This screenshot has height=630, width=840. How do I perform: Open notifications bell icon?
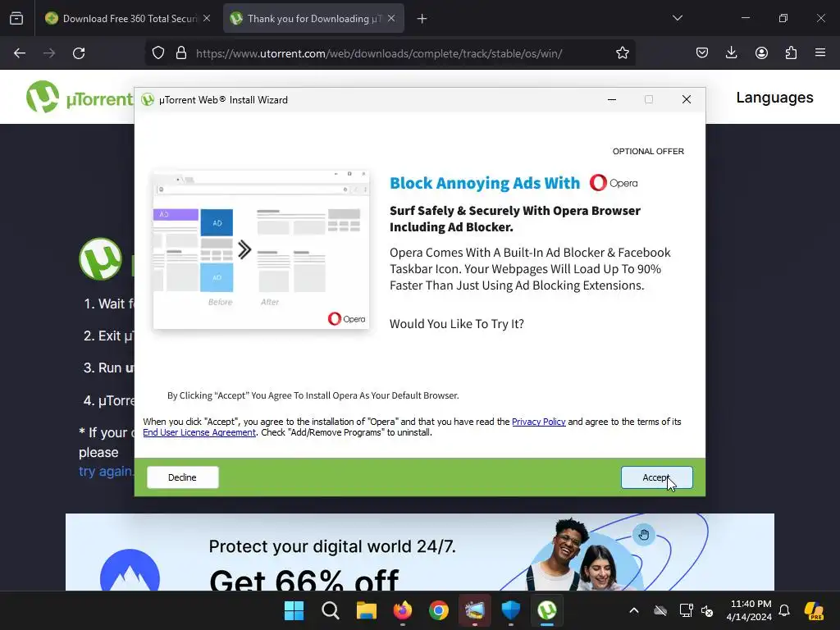[784, 610]
